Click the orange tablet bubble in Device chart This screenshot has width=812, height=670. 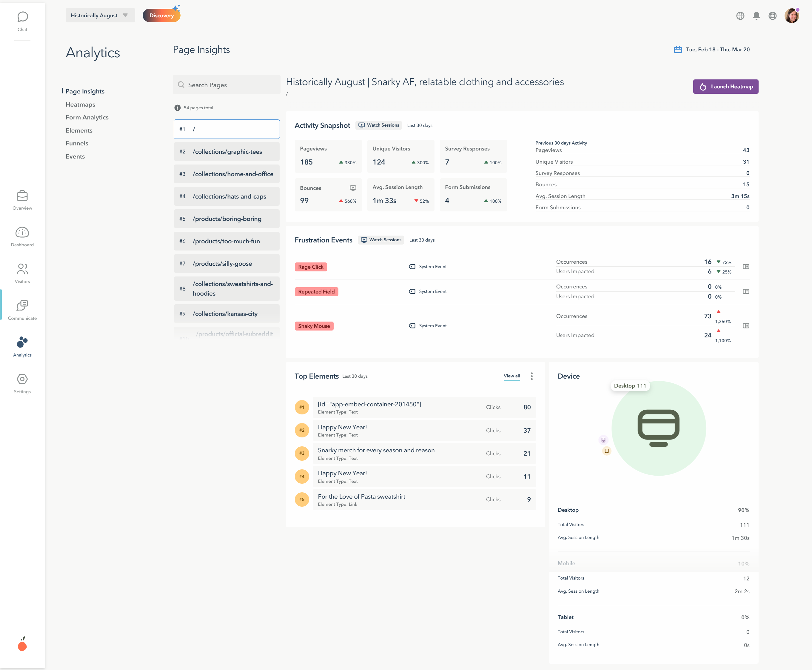[x=607, y=451]
